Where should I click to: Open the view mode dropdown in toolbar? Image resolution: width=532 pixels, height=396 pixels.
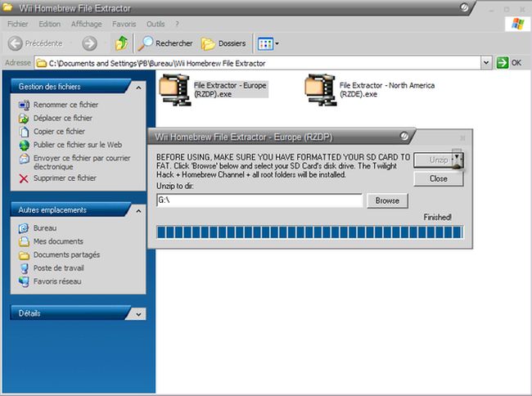tap(268, 43)
